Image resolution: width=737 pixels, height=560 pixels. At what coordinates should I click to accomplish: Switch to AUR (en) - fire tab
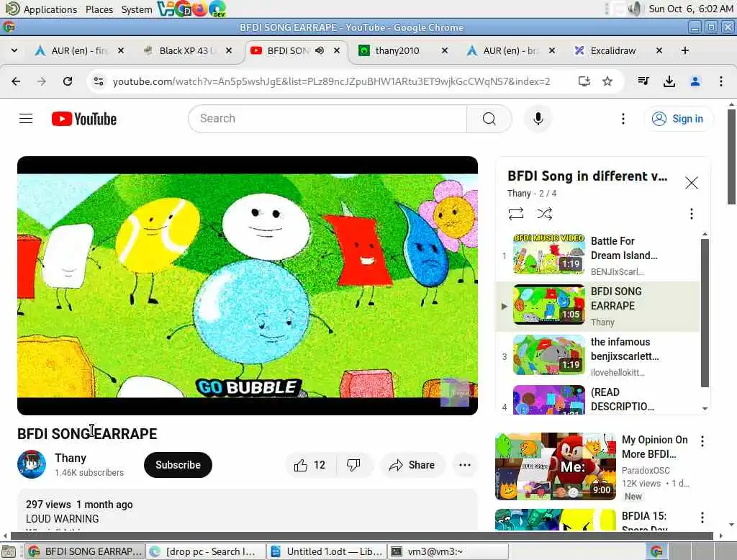[78, 50]
